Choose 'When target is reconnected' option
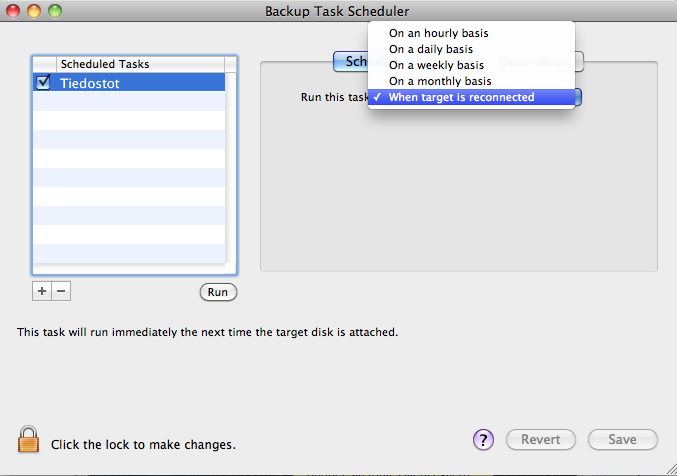677x476 pixels. coord(461,97)
